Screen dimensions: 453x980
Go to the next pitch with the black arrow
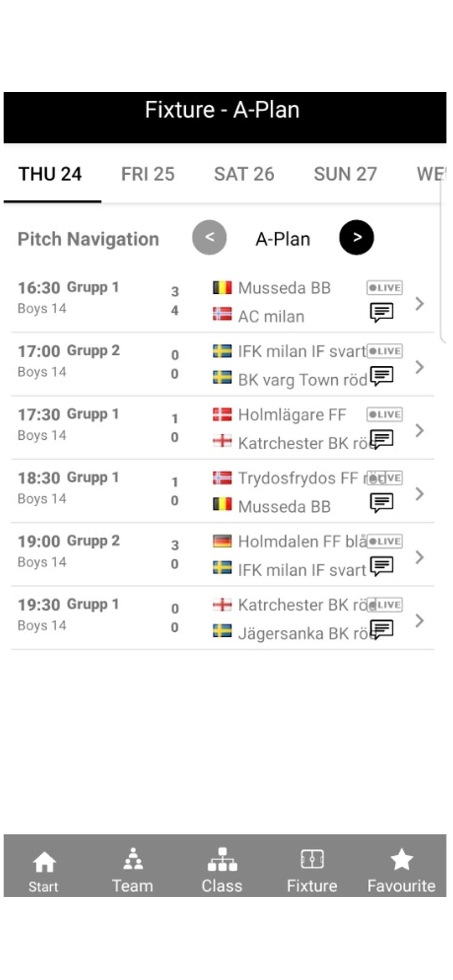356,237
